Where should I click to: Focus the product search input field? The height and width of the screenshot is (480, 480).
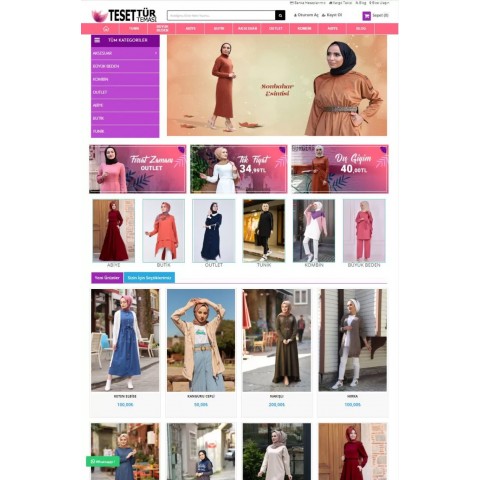[221, 15]
